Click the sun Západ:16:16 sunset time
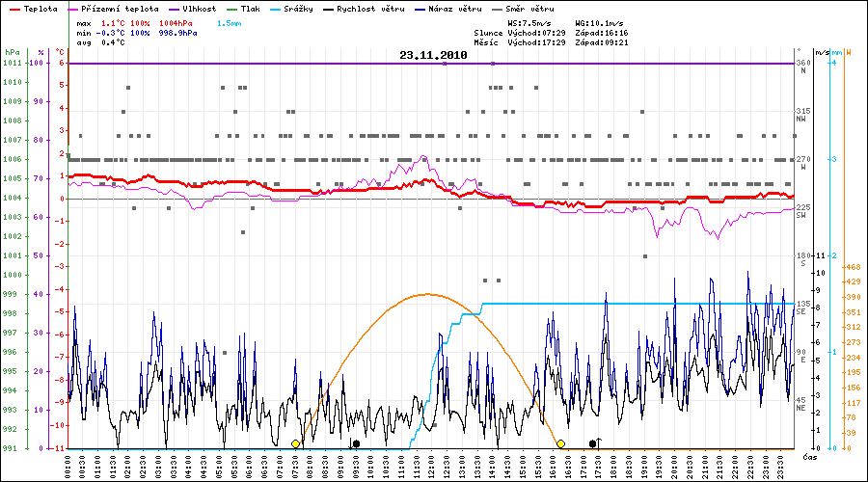868x482 pixels. click(602, 33)
